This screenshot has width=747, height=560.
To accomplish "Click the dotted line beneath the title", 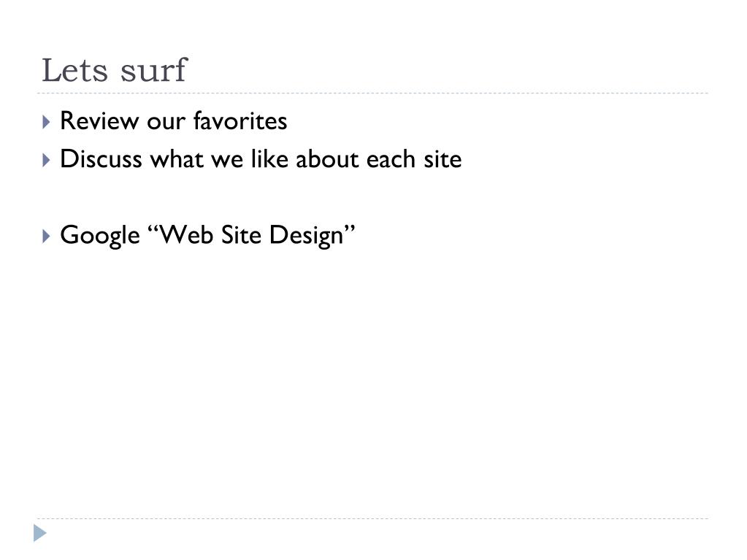I will [x=372, y=93].
